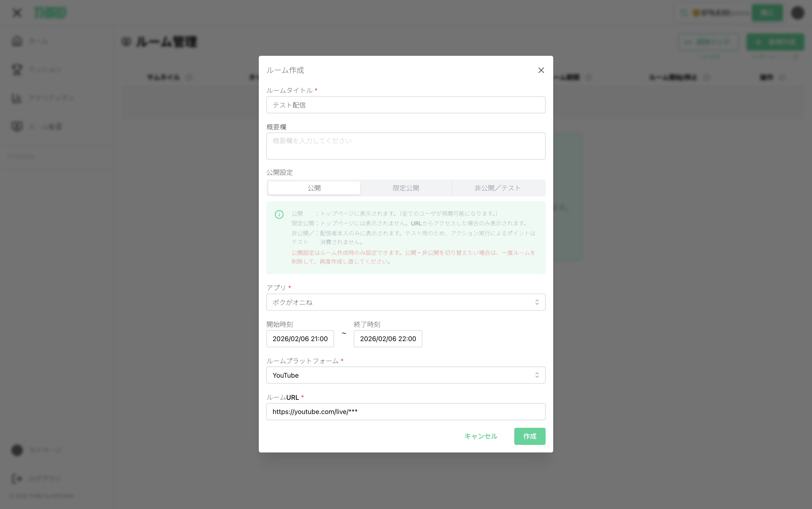
Task: Click the info icon in green notice
Action: pyautogui.click(x=279, y=214)
